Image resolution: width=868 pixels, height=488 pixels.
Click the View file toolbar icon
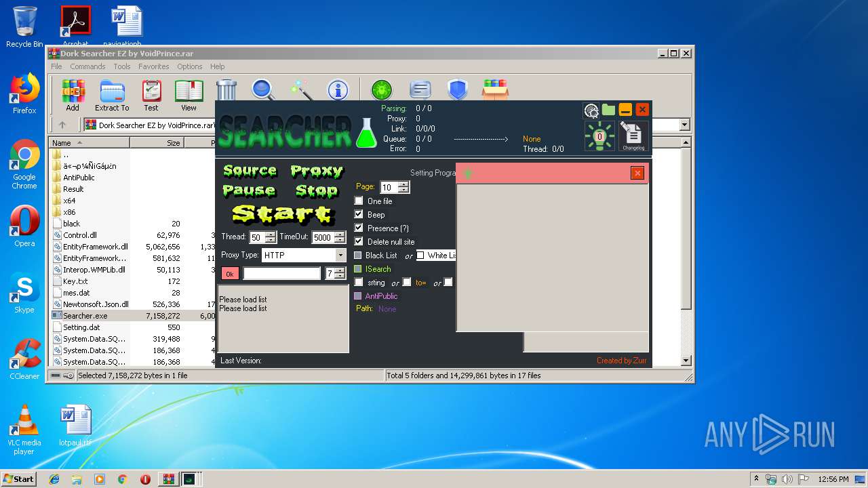pyautogui.click(x=189, y=96)
